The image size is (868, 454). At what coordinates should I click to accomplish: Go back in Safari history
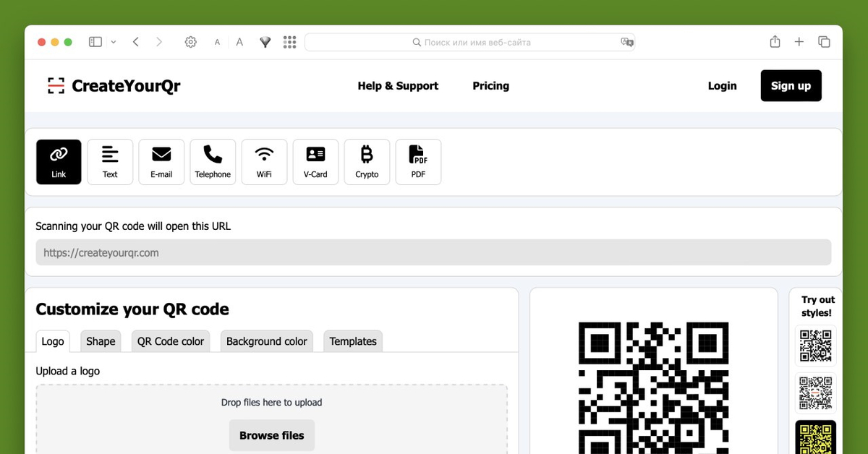click(x=136, y=42)
